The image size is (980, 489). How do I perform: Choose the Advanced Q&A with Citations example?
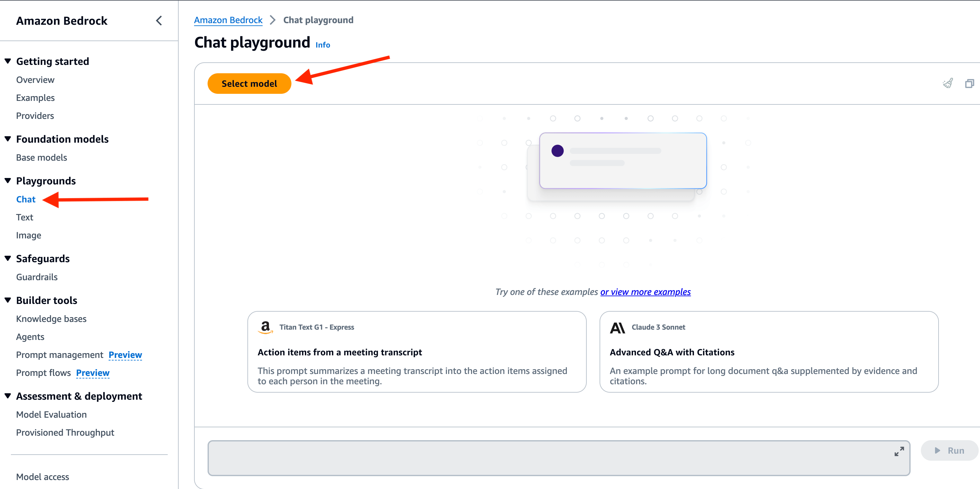769,351
